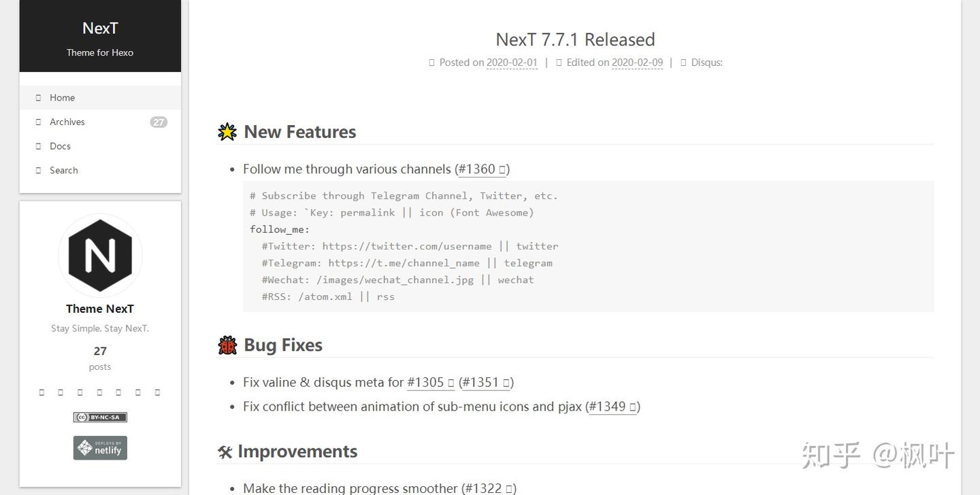This screenshot has height=495, width=980.
Task: Click the Archives 27 count badge
Action: click(x=159, y=122)
